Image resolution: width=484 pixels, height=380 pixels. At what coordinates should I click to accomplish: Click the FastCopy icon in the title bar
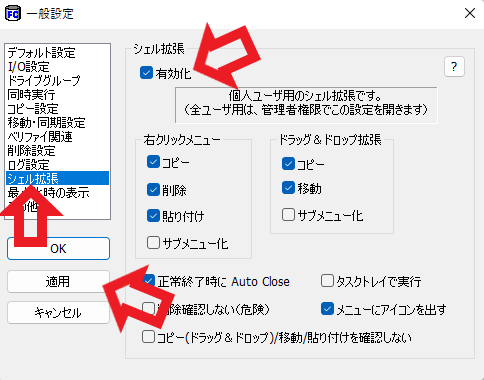coord(13,14)
